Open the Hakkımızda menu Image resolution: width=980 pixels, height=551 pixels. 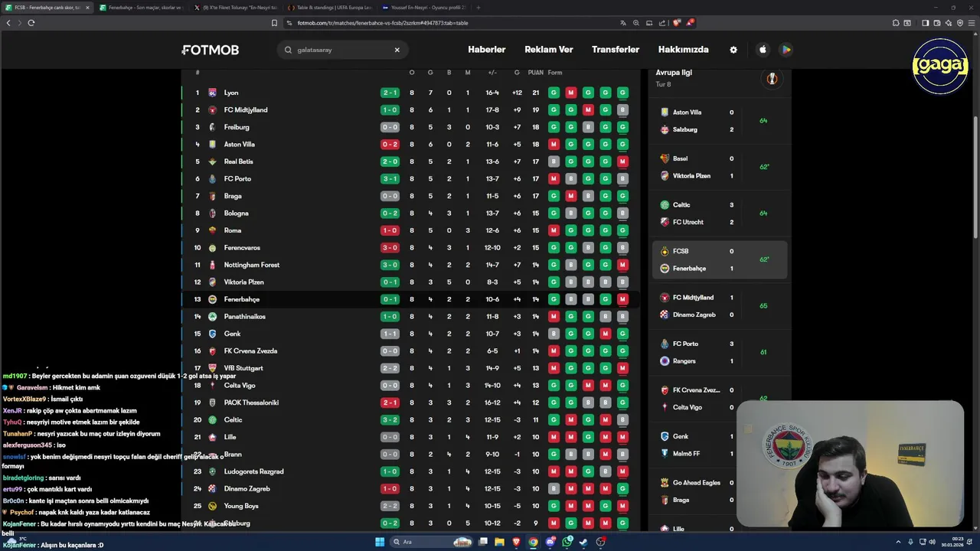(684, 50)
